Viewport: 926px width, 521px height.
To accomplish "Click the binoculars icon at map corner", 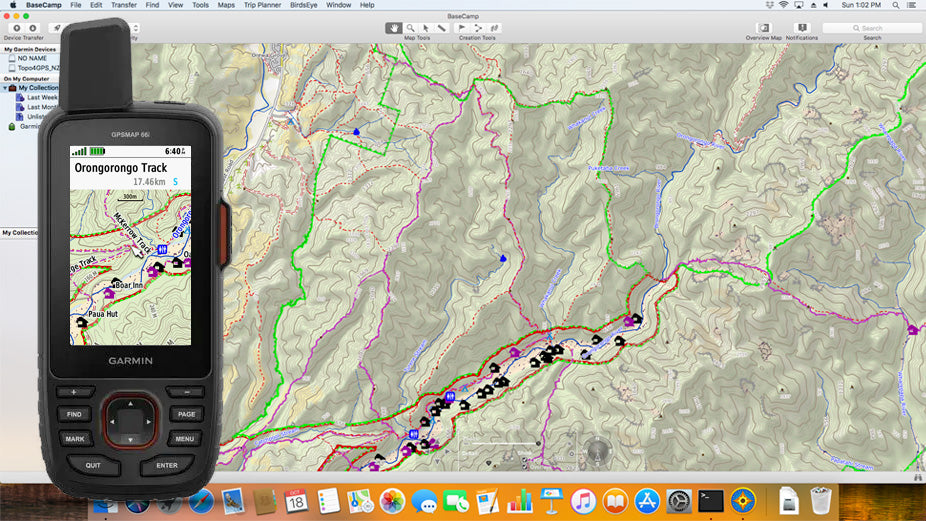I will 918,477.
